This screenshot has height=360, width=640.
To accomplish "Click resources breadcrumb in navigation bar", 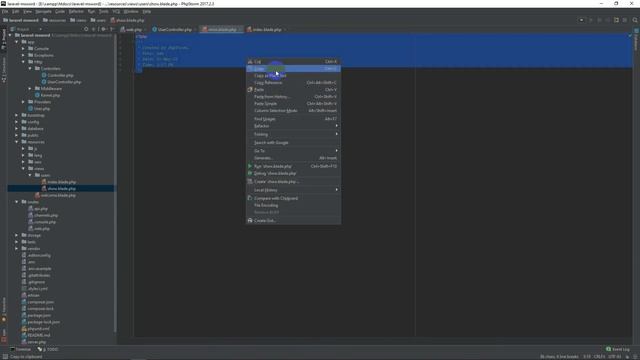I will [54, 20].
